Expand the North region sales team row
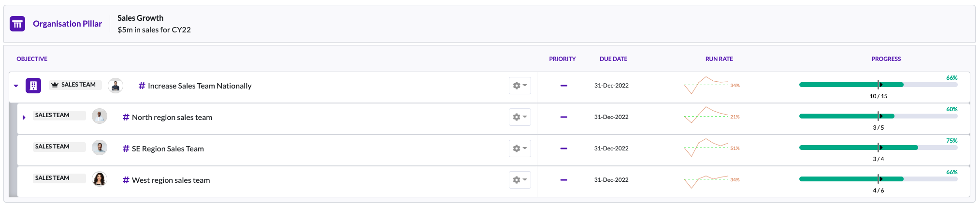The width and height of the screenshot is (980, 207). click(24, 118)
